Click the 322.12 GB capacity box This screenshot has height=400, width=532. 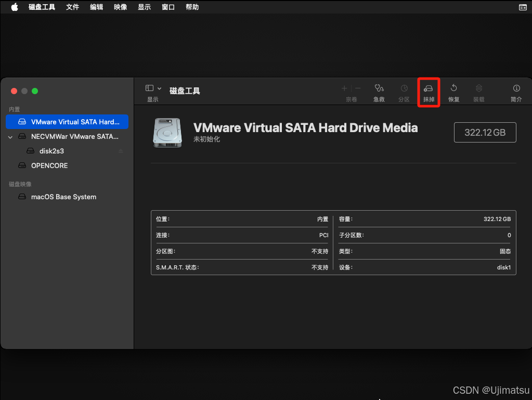(485, 132)
